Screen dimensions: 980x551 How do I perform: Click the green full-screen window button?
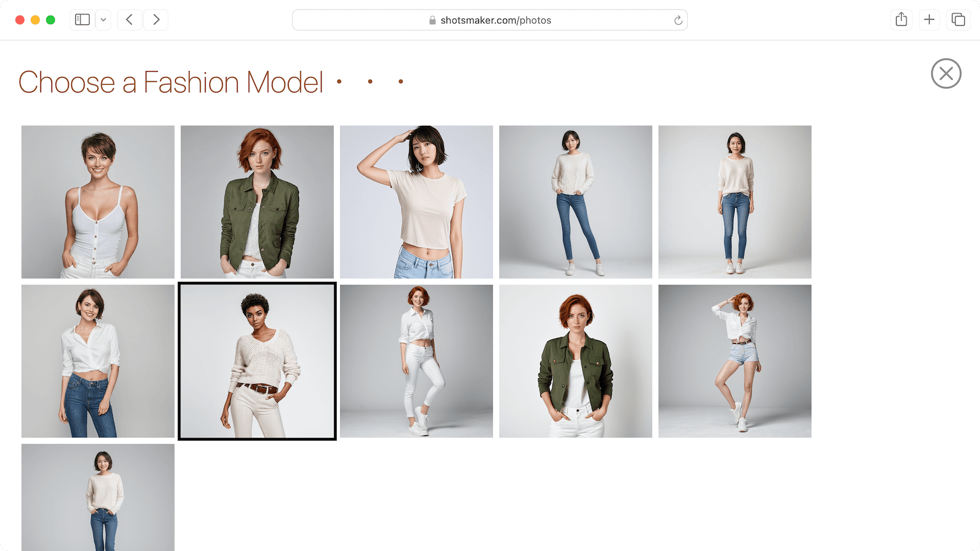[x=51, y=20]
